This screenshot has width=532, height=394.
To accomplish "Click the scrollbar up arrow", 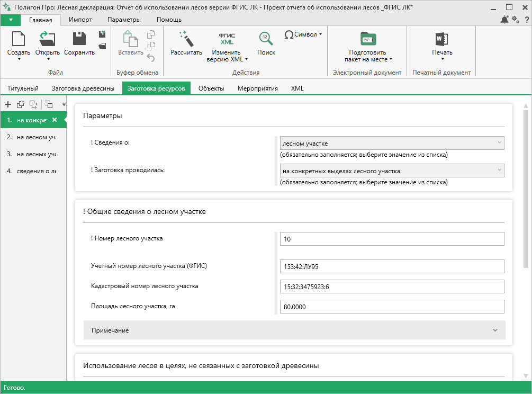I will click(526, 106).
